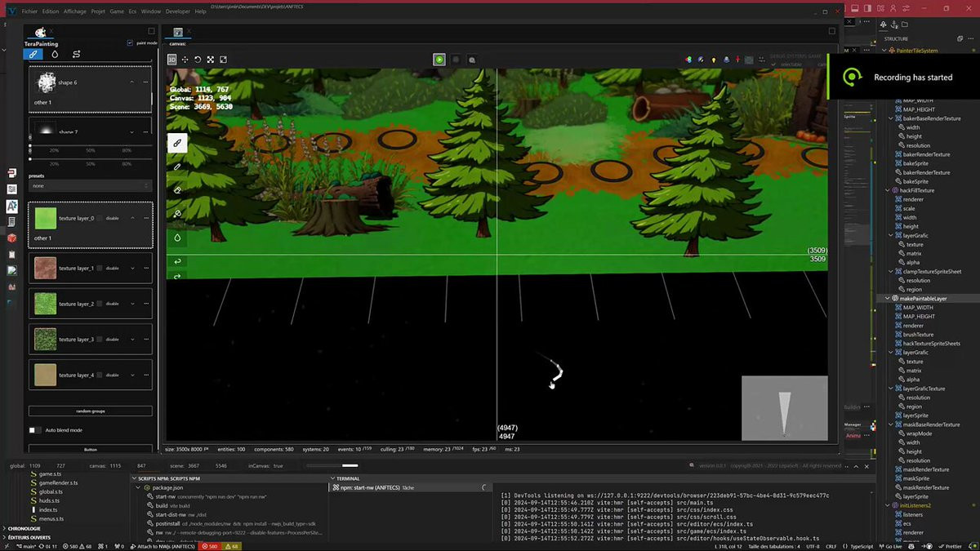Open the Affichage menu

75,11
